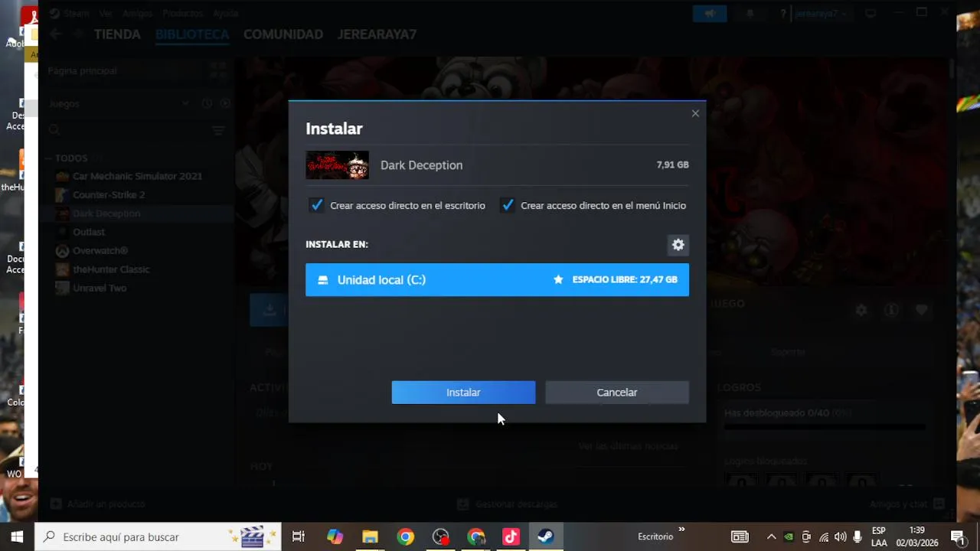Open network Wi-Fi tray icon
This screenshot has width=980, height=551.
pyautogui.click(x=824, y=537)
